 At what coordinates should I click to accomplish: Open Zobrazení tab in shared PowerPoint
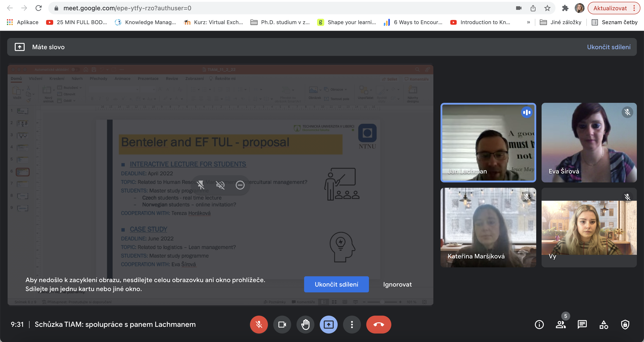pyautogui.click(x=194, y=78)
